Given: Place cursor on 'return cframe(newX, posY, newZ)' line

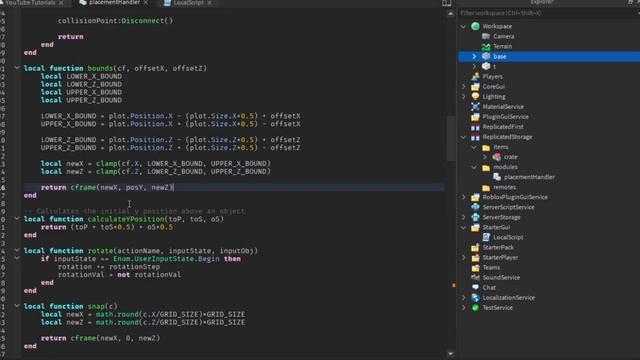Looking at the screenshot, I should 108,187.
